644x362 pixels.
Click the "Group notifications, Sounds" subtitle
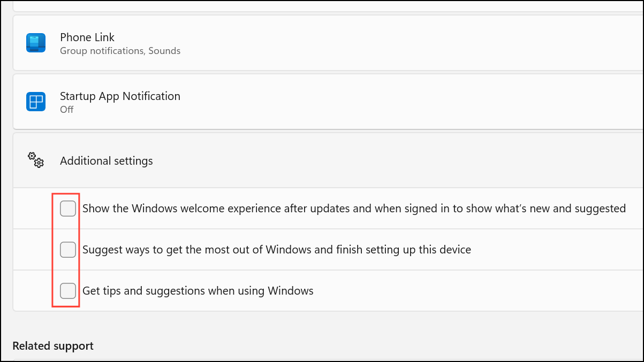[x=120, y=51]
